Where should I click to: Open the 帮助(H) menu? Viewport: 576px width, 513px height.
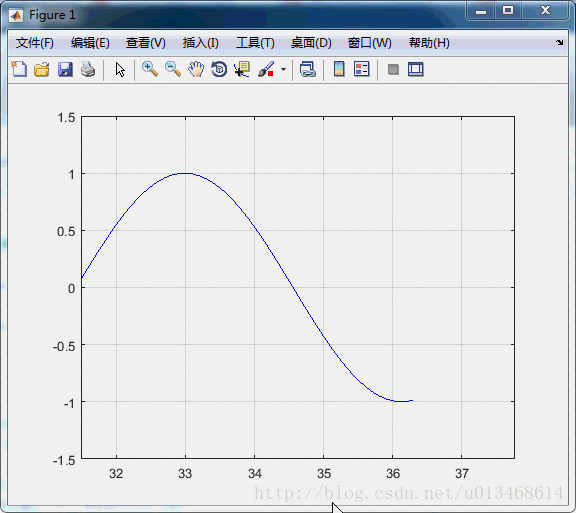(429, 43)
